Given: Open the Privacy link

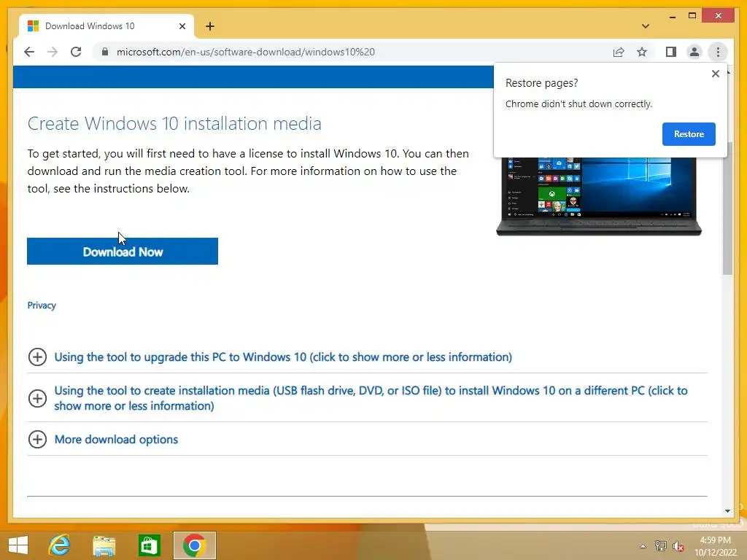Looking at the screenshot, I should click(x=42, y=306).
